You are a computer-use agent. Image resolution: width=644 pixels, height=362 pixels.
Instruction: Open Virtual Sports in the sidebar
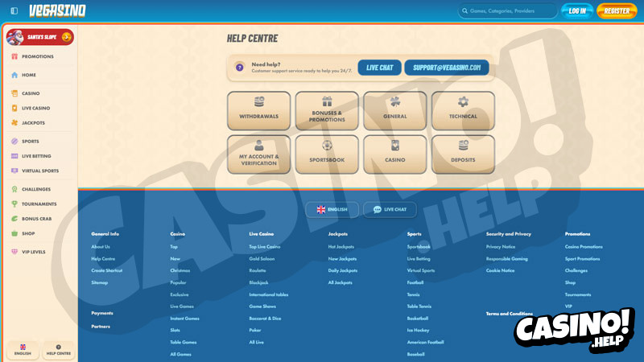click(x=35, y=171)
